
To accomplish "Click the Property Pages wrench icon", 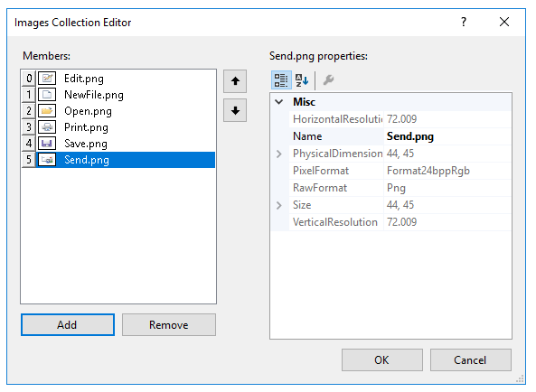I will click(328, 79).
